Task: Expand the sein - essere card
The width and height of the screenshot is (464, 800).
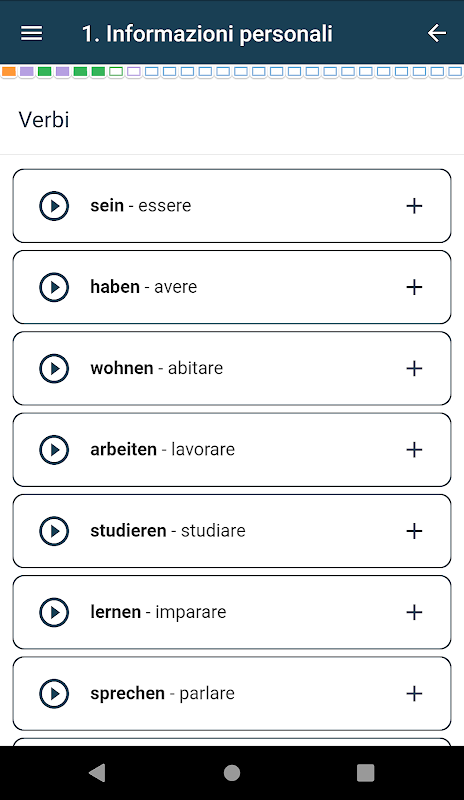Action: pos(414,206)
